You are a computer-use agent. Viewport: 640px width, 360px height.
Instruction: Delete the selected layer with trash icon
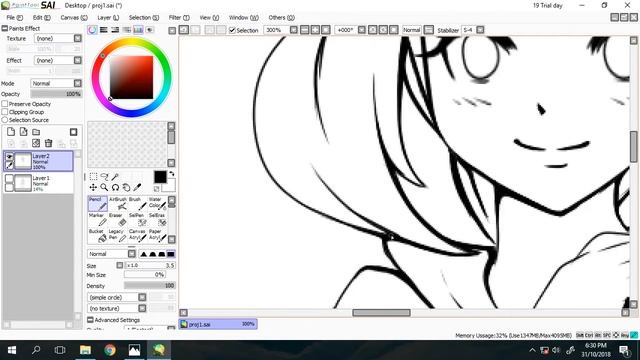point(49,143)
